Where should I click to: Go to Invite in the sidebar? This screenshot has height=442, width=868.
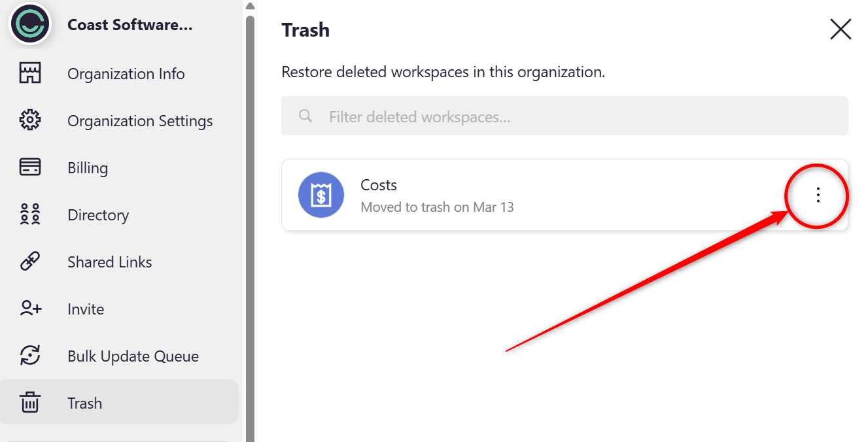(86, 309)
